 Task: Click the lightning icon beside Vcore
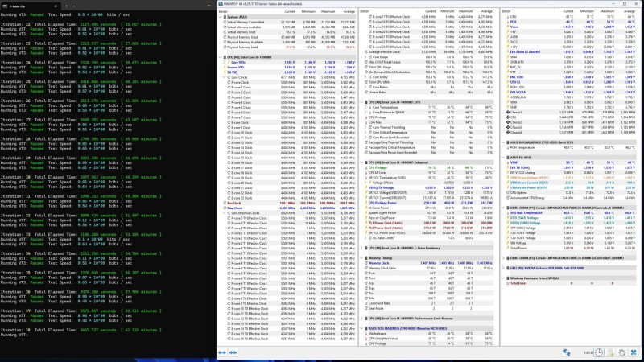pos(508,27)
